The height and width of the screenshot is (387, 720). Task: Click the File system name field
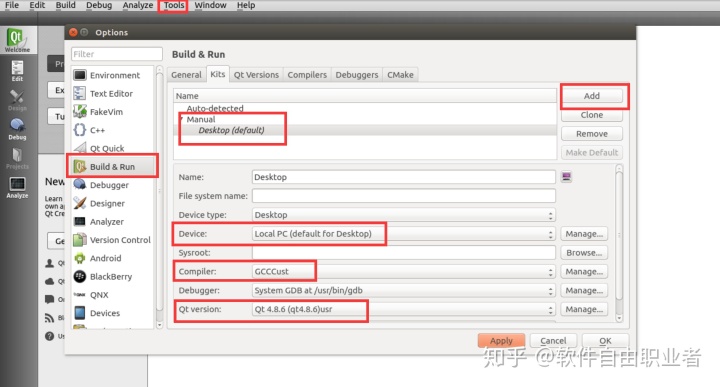pyautogui.click(x=404, y=196)
